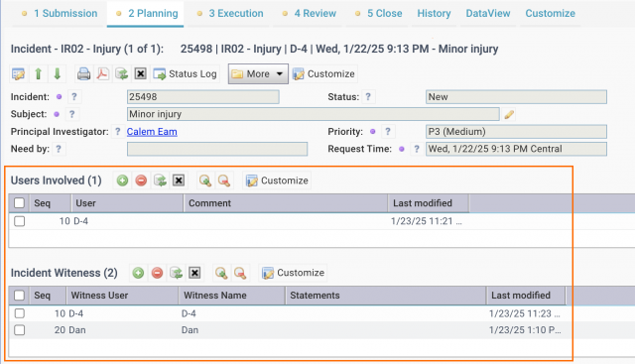Image resolution: width=635 pixels, height=364 pixels.
Task: Add a record to Users Involved
Action: click(x=122, y=181)
